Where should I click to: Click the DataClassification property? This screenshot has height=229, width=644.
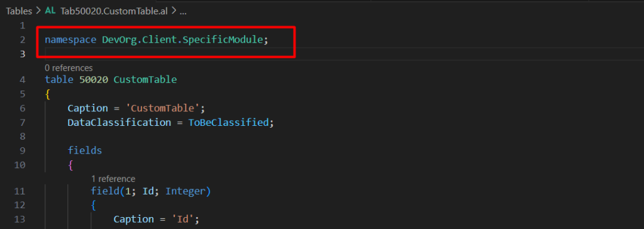[119, 122]
